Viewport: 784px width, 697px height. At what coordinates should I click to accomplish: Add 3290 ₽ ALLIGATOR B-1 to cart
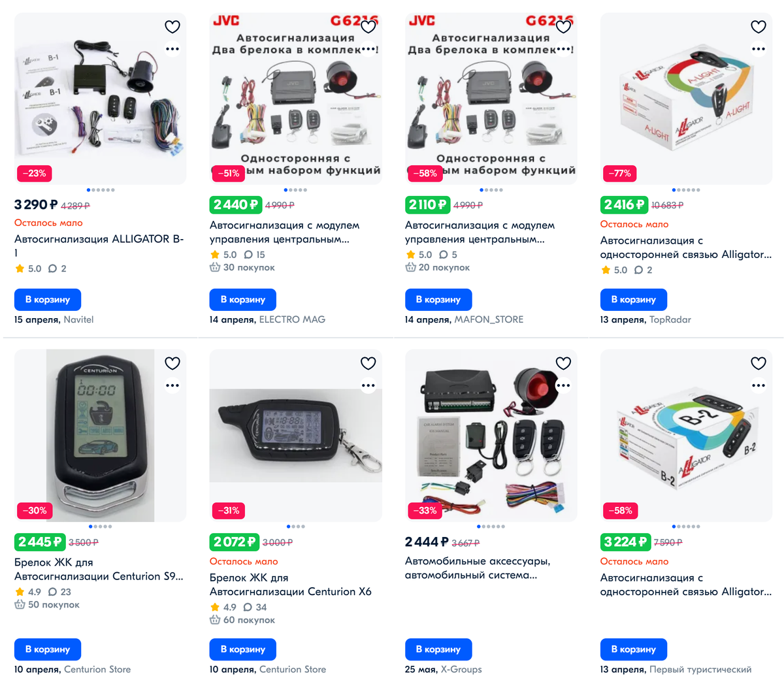[x=48, y=299]
